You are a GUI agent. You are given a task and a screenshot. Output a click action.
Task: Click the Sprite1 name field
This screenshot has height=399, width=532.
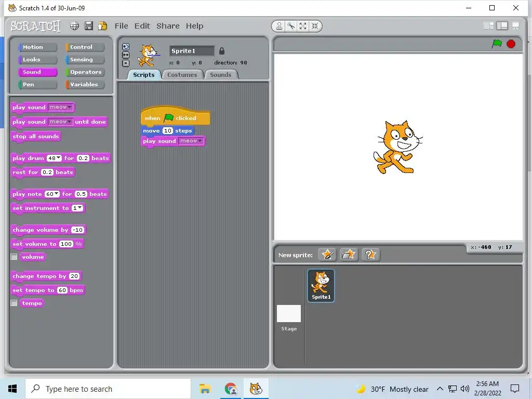(192, 51)
